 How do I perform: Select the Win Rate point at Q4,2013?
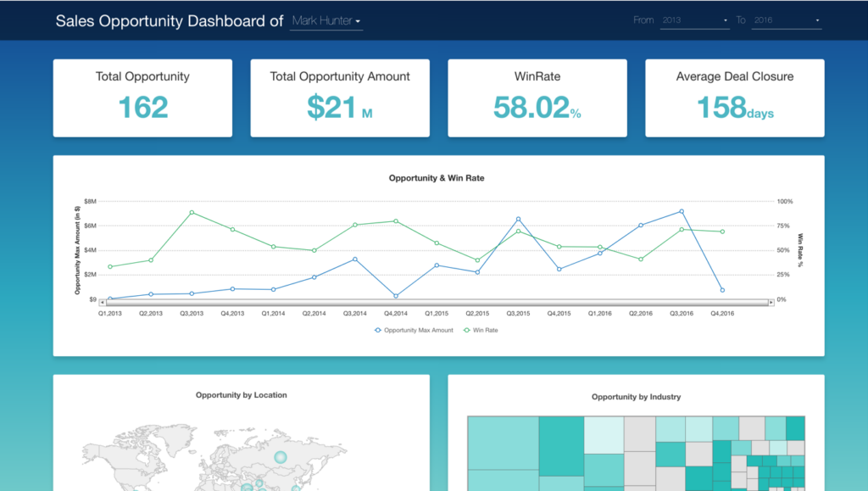click(232, 230)
